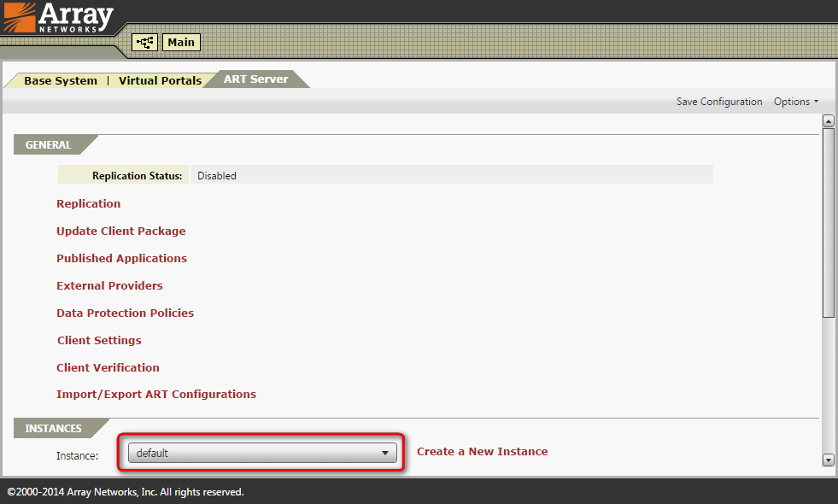The height and width of the screenshot is (504, 838).
Task: Open Import/Export ART Configurations
Action: (x=156, y=394)
